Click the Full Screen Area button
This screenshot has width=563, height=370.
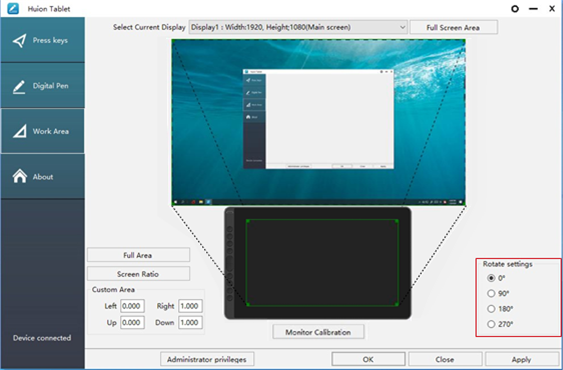(x=453, y=27)
